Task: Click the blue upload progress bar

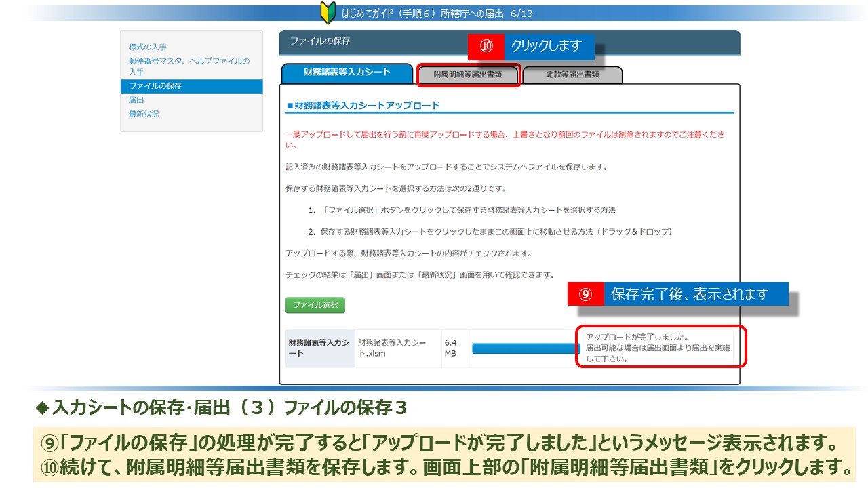Action: (524, 349)
